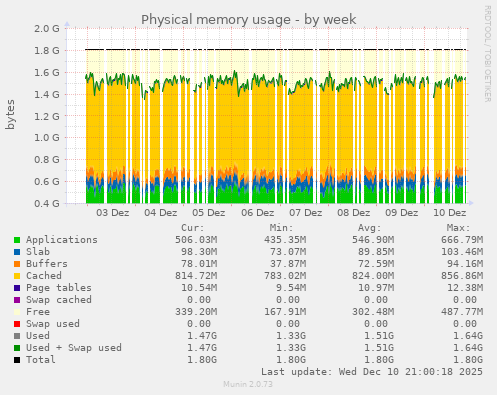Click the 1.8 G y-axis label
Image resolution: width=497 pixels, height=395 pixels.
click(x=47, y=51)
